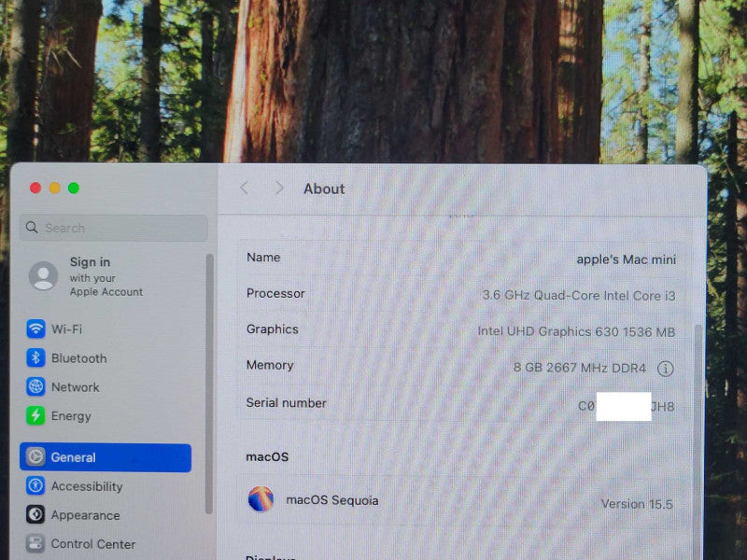Screen dimensions: 747x560
Task: Click the processor value Intel Core i3
Action: [x=579, y=295]
